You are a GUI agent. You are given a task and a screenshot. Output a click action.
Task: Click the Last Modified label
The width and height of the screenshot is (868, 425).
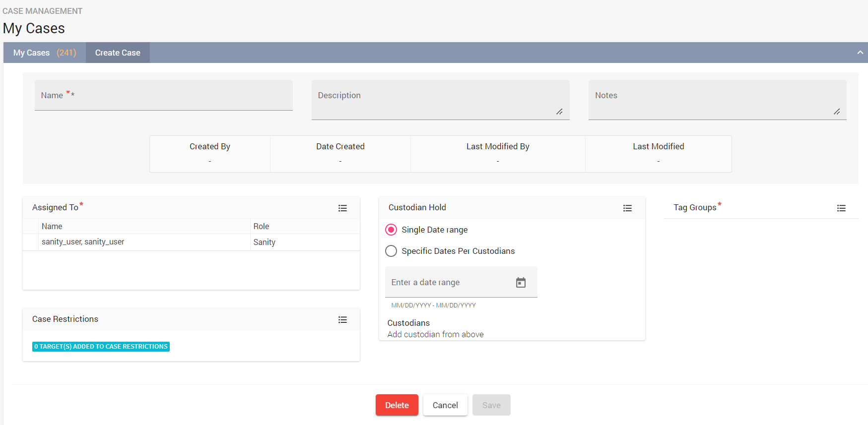click(x=659, y=146)
